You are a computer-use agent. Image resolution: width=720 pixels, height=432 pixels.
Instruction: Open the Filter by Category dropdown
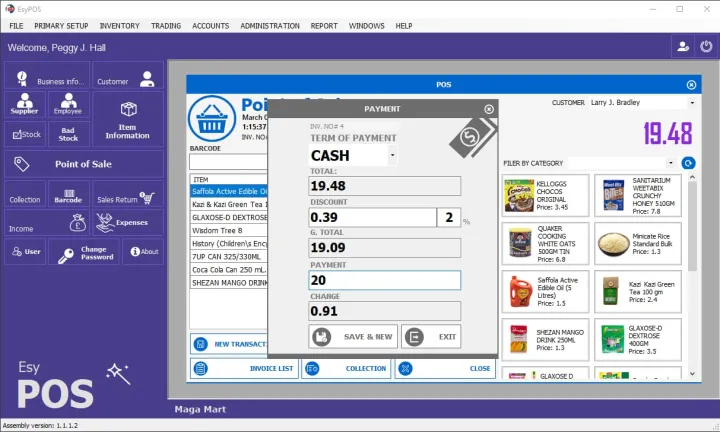[x=671, y=163]
